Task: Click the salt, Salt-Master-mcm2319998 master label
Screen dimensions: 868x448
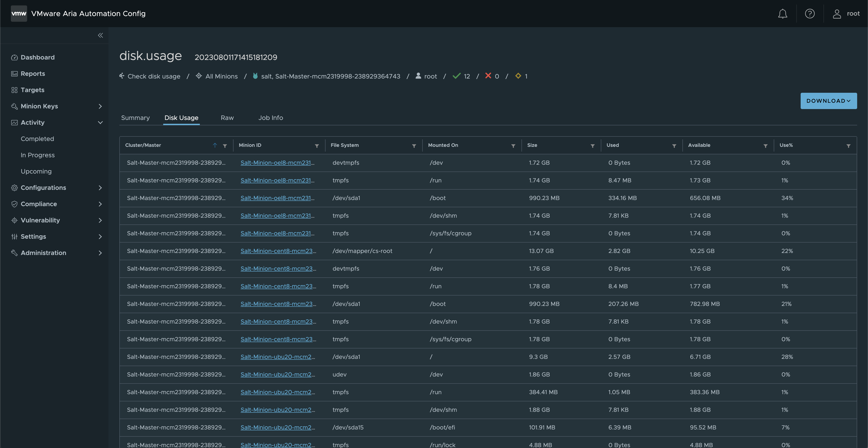Action: [330, 76]
